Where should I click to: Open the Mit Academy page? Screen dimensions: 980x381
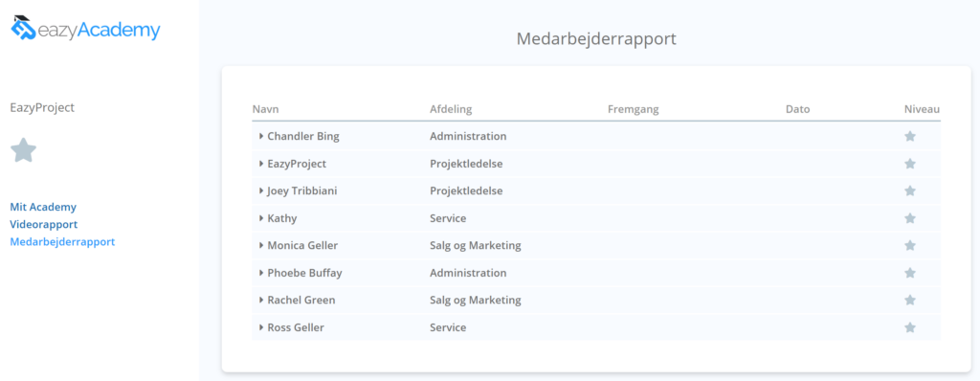[x=43, y=207]
